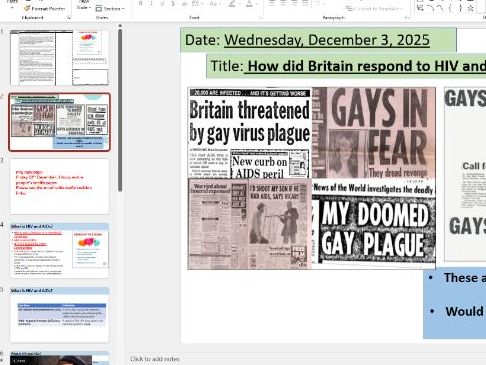486x365 pixels.
Task: Toggle Text Shadow in Font group
Action: pos(173,4)
